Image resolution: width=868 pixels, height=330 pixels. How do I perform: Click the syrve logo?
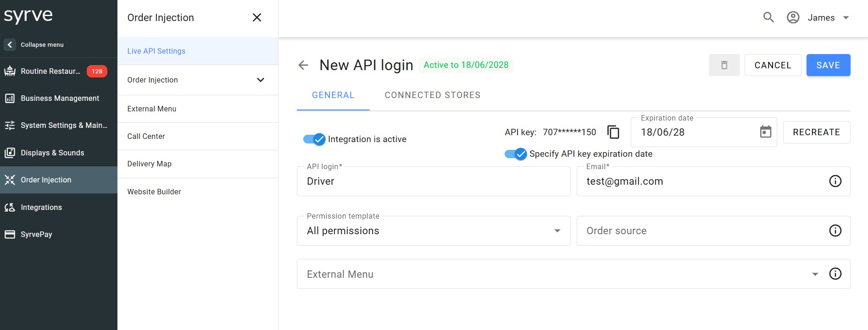pos(28,16)
